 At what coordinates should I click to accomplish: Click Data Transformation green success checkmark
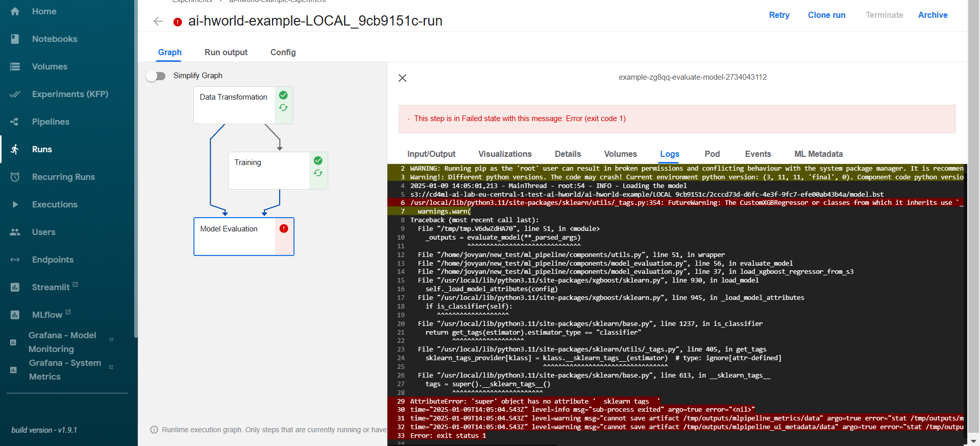pos(283,95)
